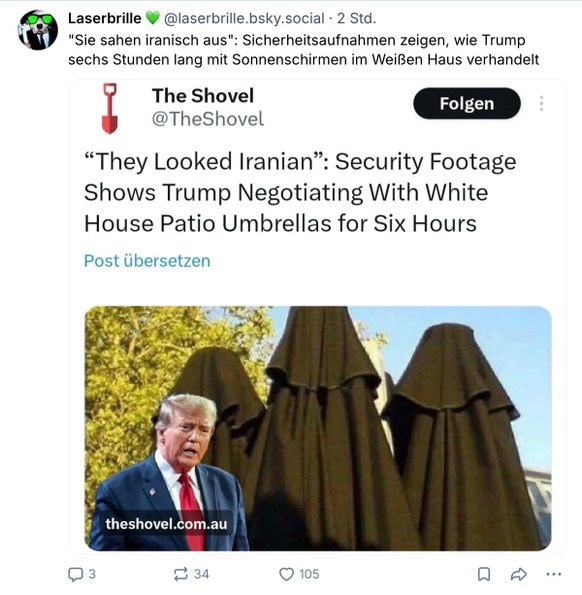This screenshot has height=595, width=582.
Task: Bookmark this post
Action: tap(484, 574)
